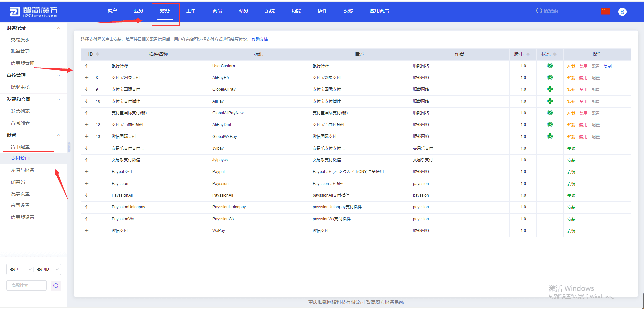Image resolution: width=644 pixels, height=309 pixels.
Task: Sort table by 版本 column arrows
Action: [x=528, y=54]
